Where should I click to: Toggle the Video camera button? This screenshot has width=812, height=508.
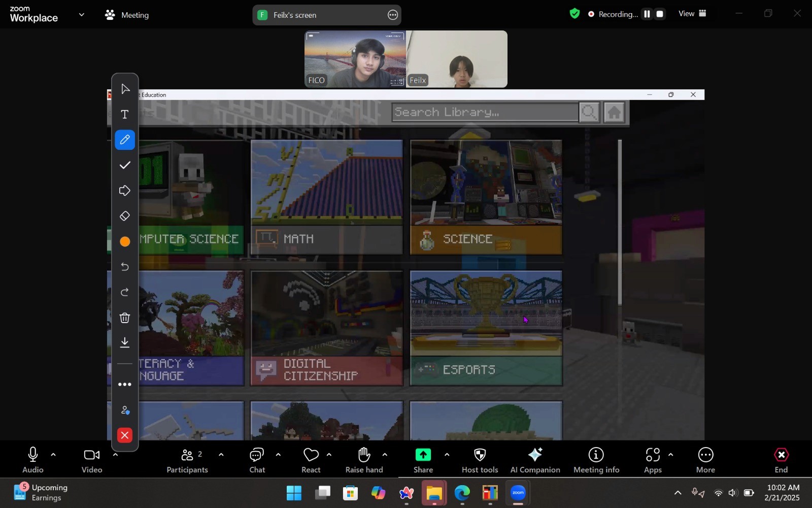[x=92, y=460]
